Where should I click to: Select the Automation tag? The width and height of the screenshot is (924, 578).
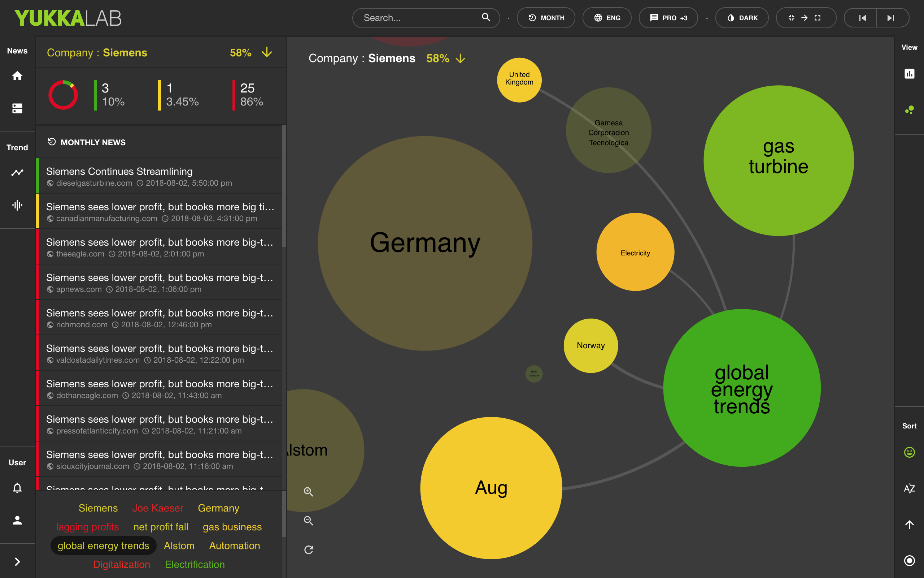[235, 545]
